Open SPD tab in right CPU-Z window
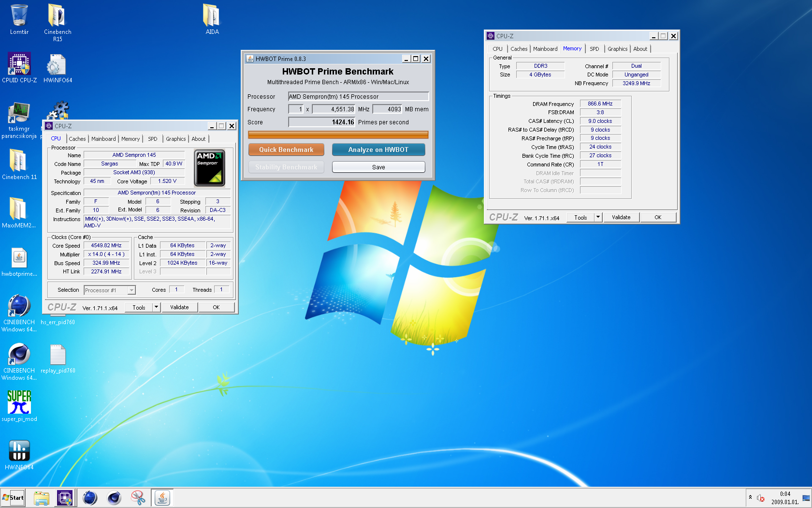Screen dimensions: 812x508 click(594, 49)
